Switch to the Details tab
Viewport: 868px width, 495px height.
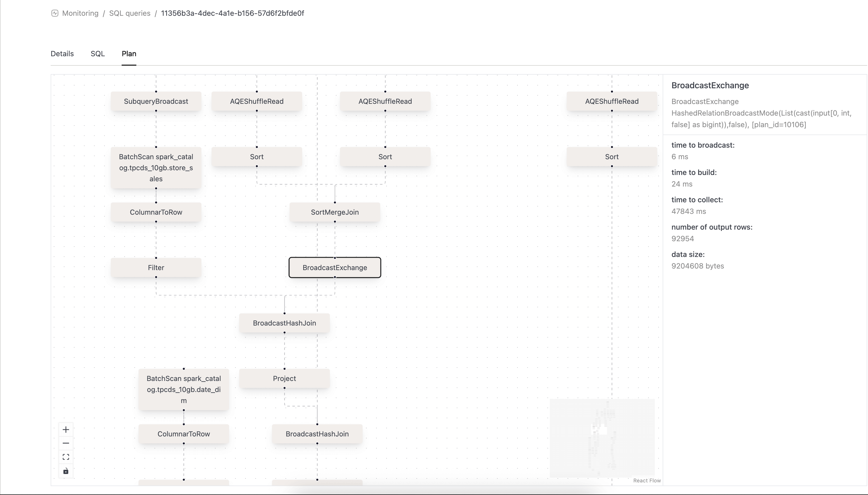pyautogui.click(x=62, y=54)
